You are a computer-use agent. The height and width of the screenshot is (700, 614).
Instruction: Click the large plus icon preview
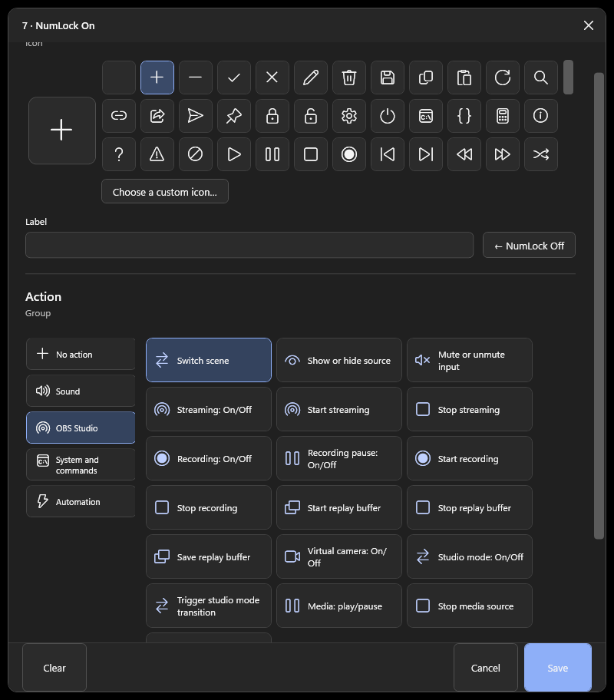coord(62,130)
